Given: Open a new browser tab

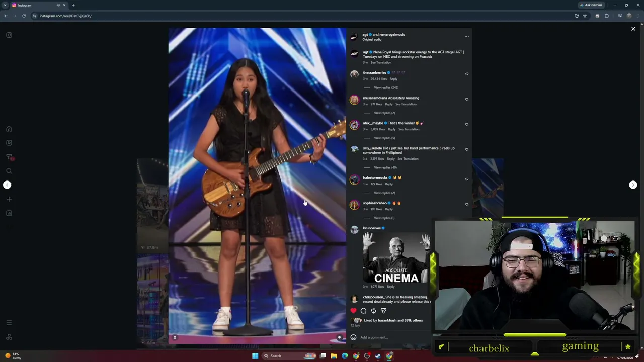Looking at the screenshot, I should click(x=73, y=5).
